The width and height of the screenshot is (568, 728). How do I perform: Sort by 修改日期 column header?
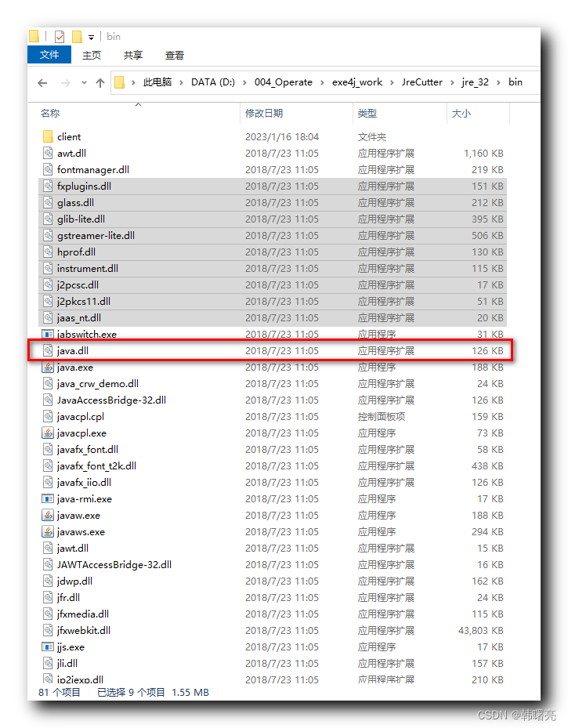(264, 114)
